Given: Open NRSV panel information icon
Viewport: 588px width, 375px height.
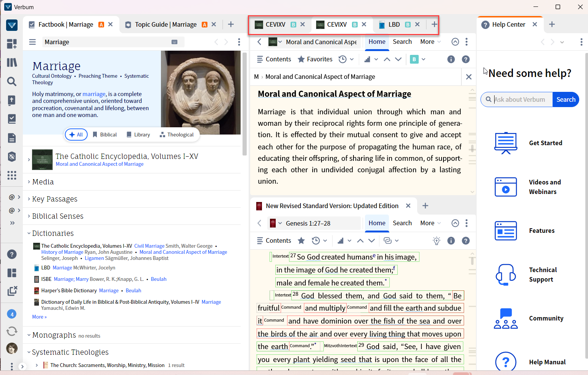Looking at the screenshot, I should tap(451, 240).
